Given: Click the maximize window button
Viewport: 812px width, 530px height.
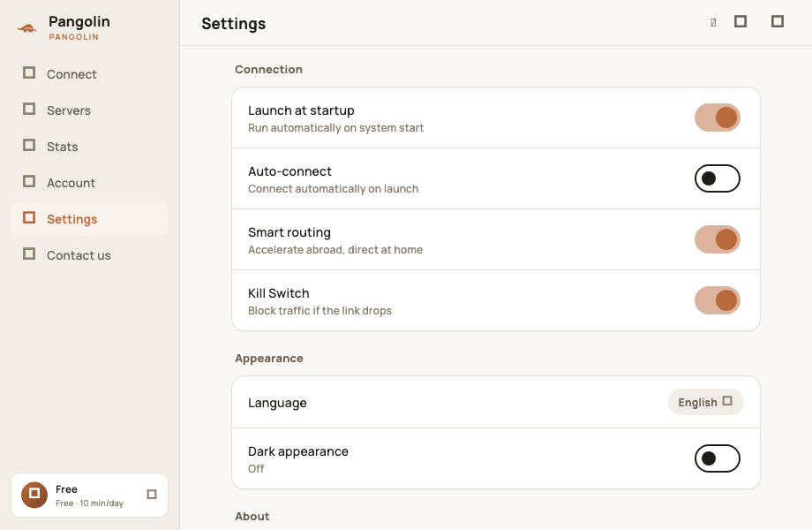Looking at the screenshot, I should click(x=741, y=21).
